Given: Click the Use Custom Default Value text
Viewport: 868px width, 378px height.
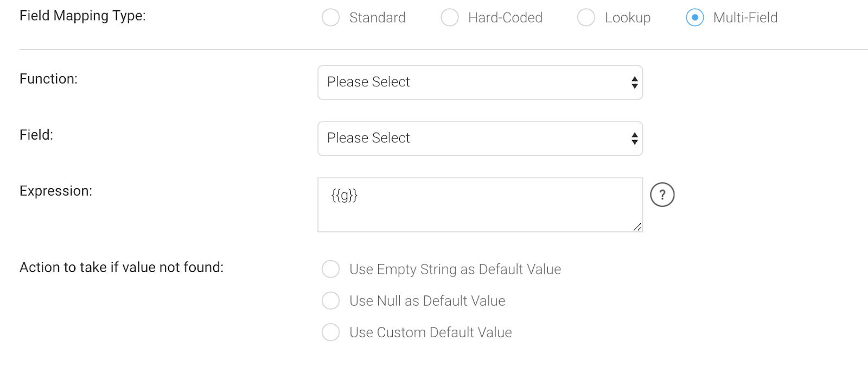Looking at the screenshot, I should [431, 332].
